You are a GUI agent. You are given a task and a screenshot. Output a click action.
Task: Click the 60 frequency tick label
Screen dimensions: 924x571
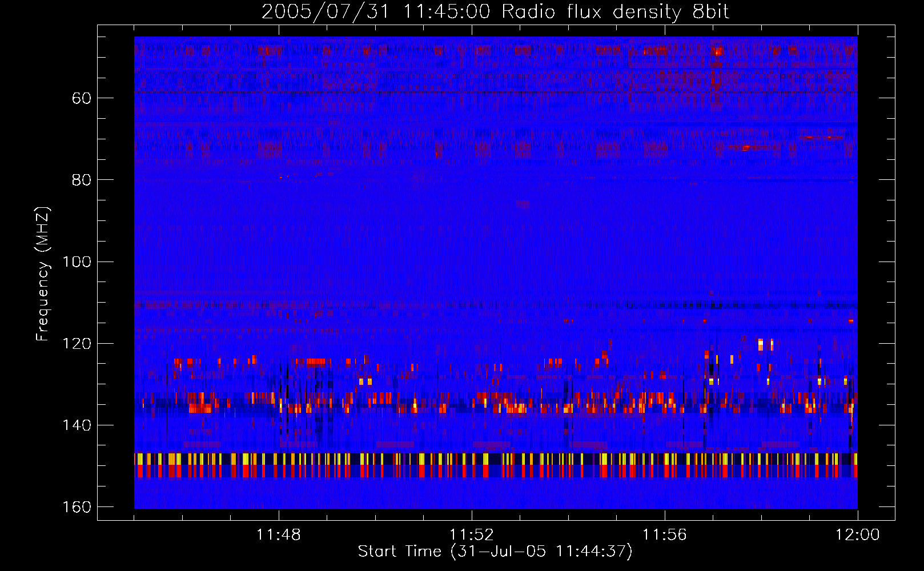pos(82,98)
